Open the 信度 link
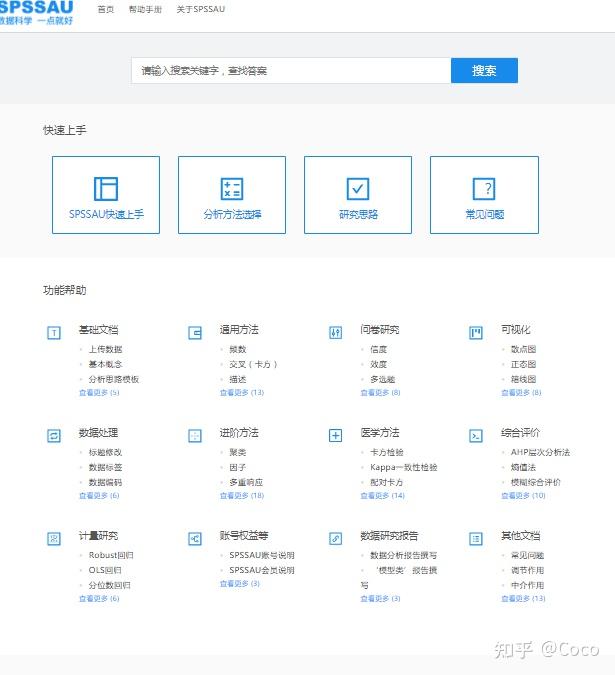This screenshot has height=675, width=615. point(379,349)
